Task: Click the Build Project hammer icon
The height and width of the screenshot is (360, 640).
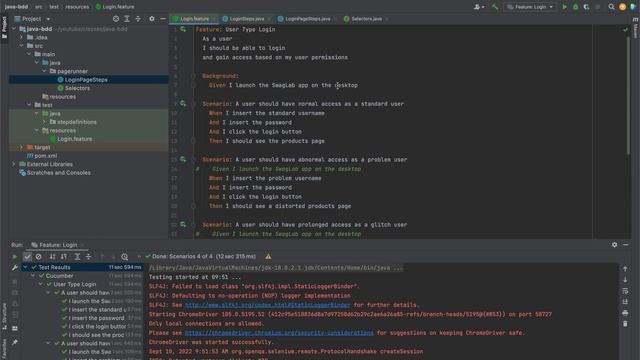Action: point(495,7)
